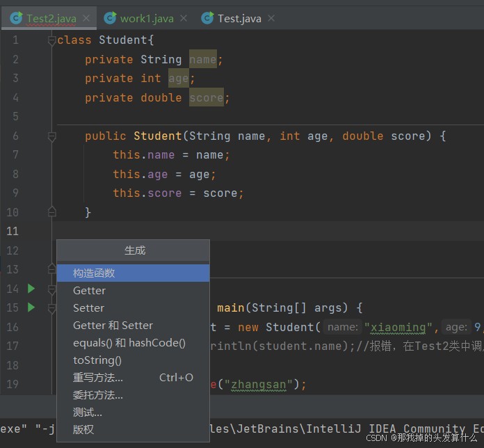Click line number 11 in the gutter

click(x=13, y=231)
